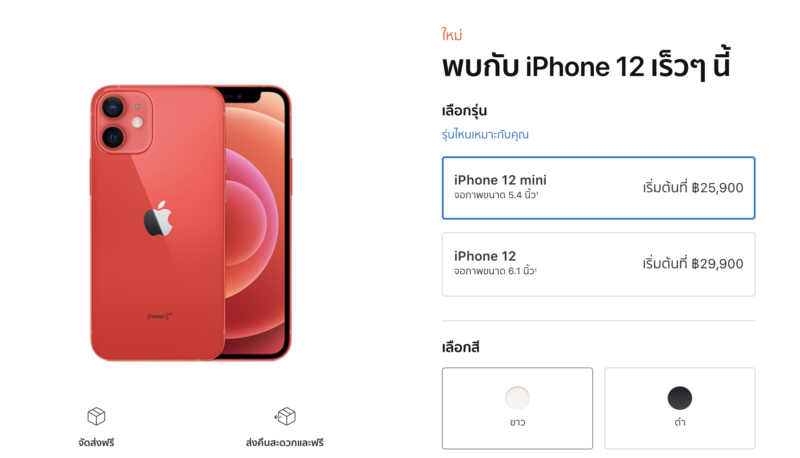
Task: Open the รุ่นไหนเหมาะกับคุณ link
Action: (x=485, y=135)
